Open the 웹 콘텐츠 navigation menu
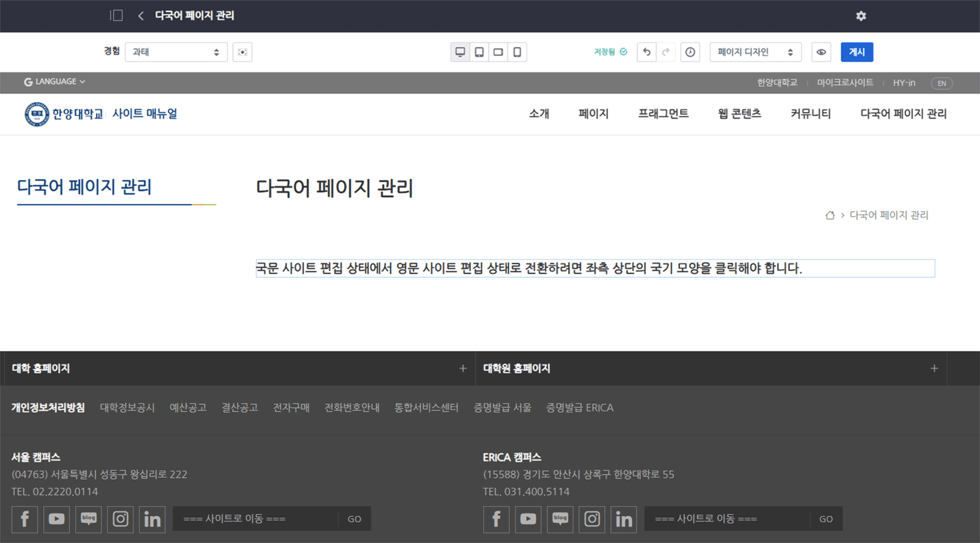980x543 pixels. [x=739, y=114]
